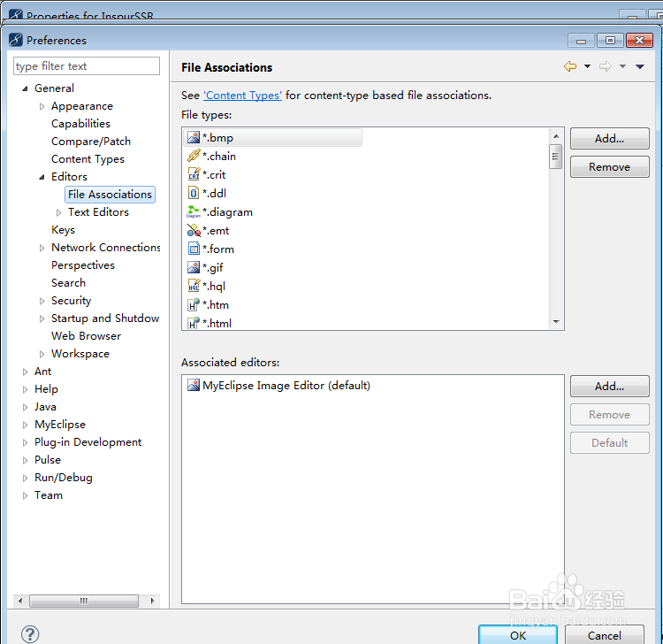Expand the Network Connections node
663x644 pixels.
click(x=42, y=248)
